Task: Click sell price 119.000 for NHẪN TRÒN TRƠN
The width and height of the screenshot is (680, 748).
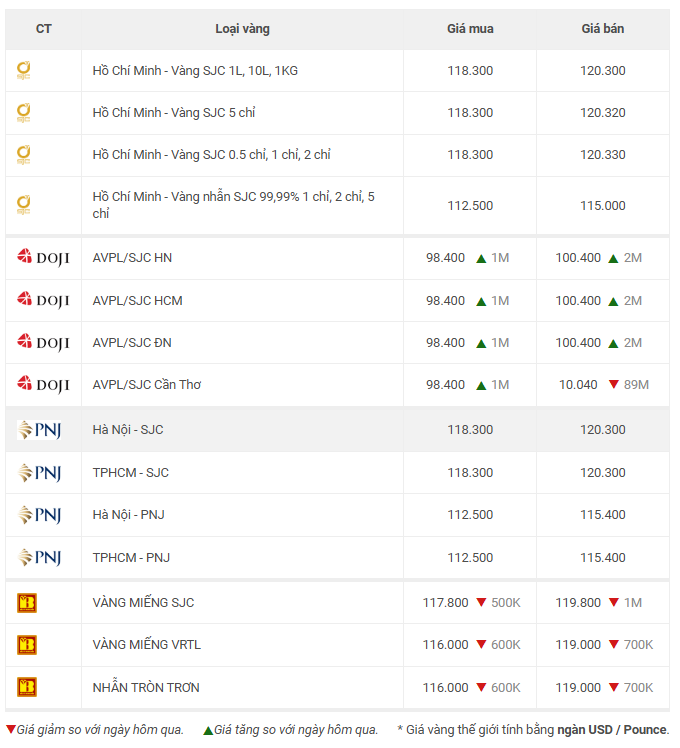Action: tap(578, 687)
